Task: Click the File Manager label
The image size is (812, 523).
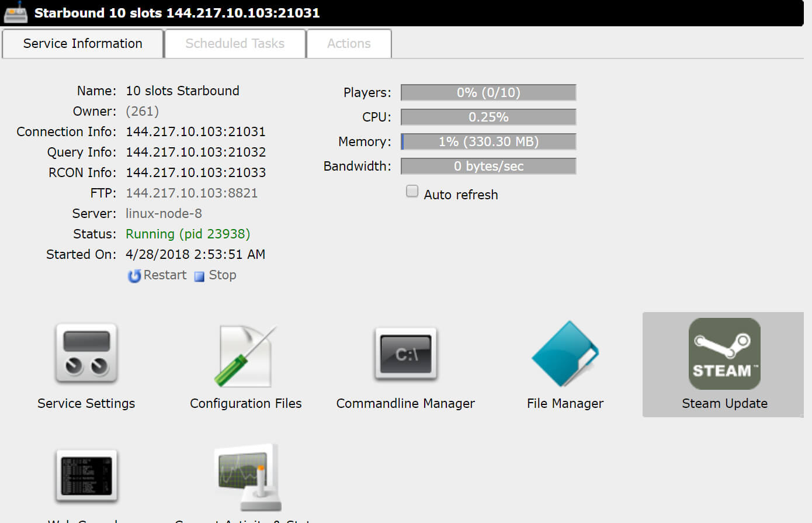Action: 565,403
